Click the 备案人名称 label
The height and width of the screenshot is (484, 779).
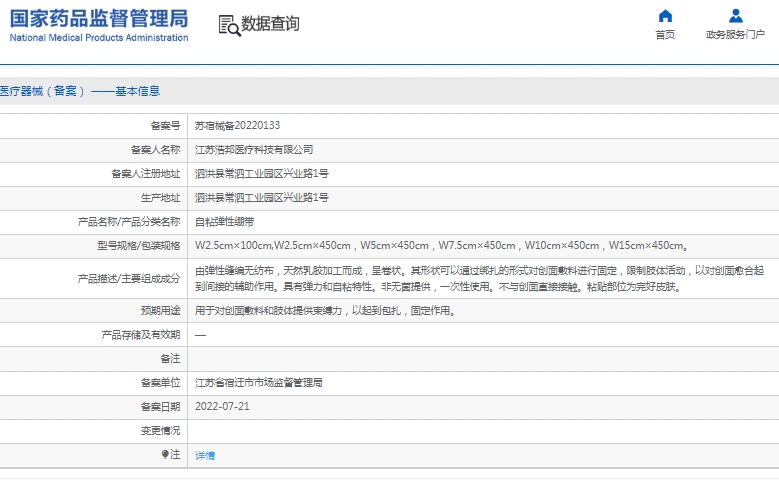tap(156, 150)
